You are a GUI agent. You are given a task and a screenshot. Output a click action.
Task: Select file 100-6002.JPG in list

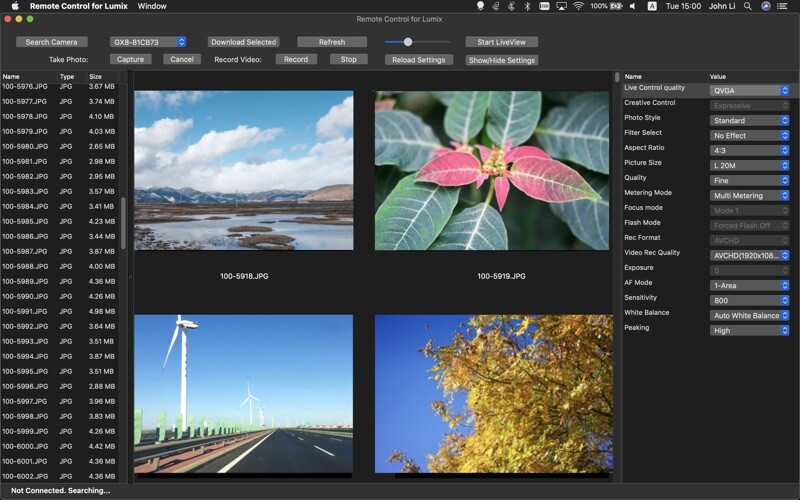point(59,476)
